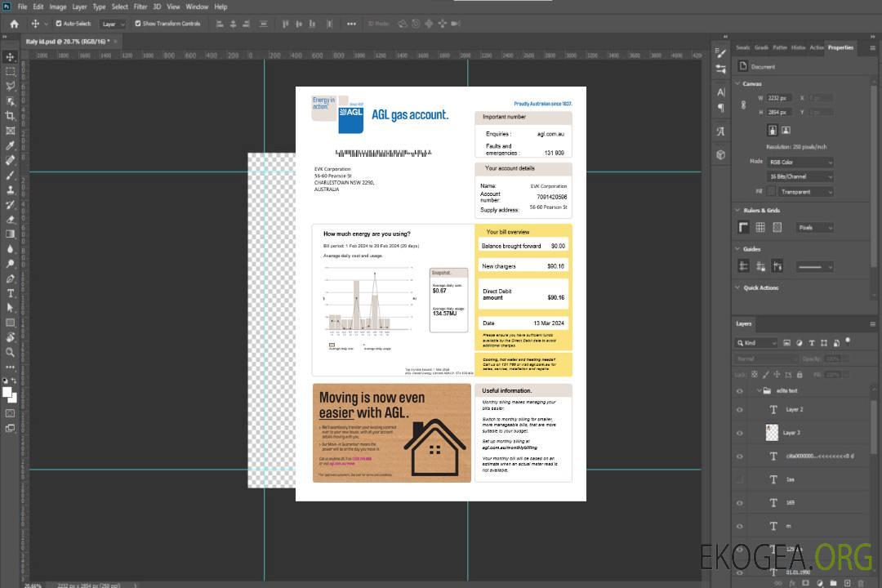Select the Clone Stamp tool
This screenshot has width=882, height=588.
(11, 189)
